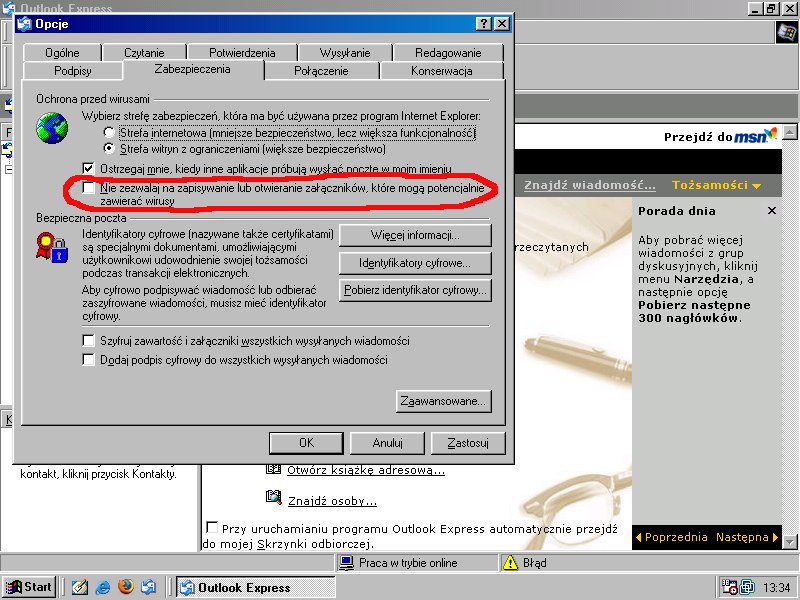Click the online mode computer icon

pos(347,563)
